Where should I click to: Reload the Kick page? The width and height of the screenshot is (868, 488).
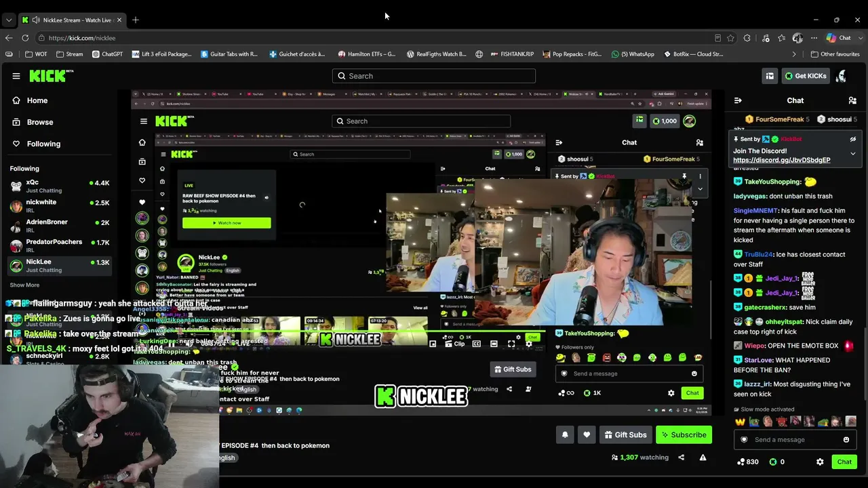coord(25,38)
